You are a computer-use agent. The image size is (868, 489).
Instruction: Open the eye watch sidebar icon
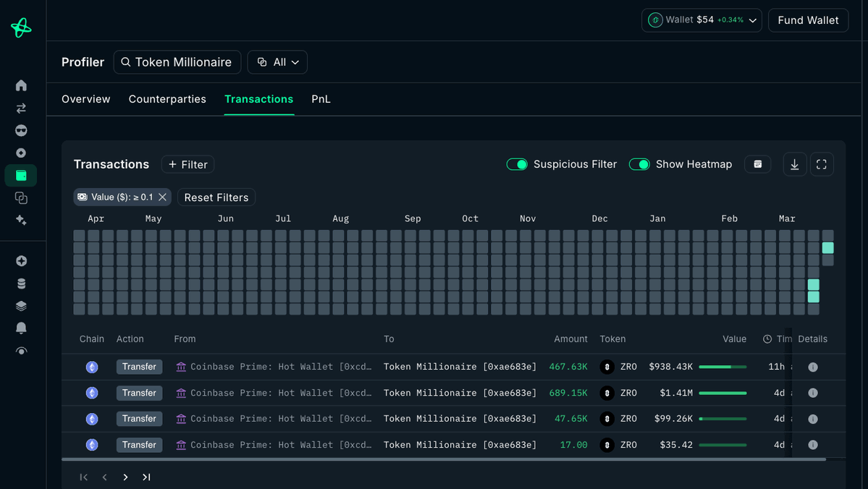point(21,351)
